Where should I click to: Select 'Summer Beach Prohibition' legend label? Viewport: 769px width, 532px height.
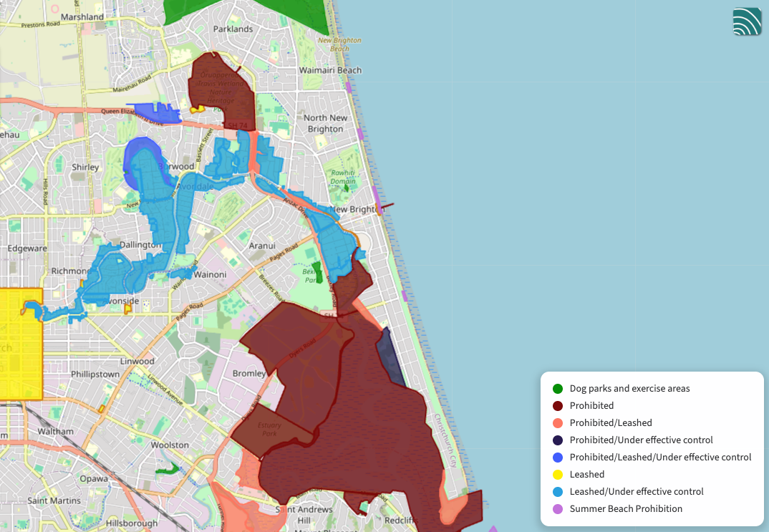point(626,508)
